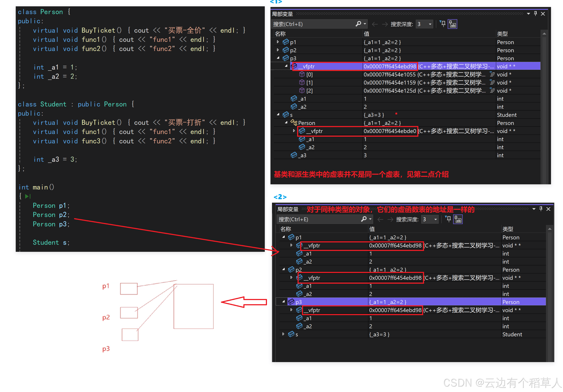Expand the s node in lower locals panel
This screenshot has height=392, width=563.
click(283, 334)
